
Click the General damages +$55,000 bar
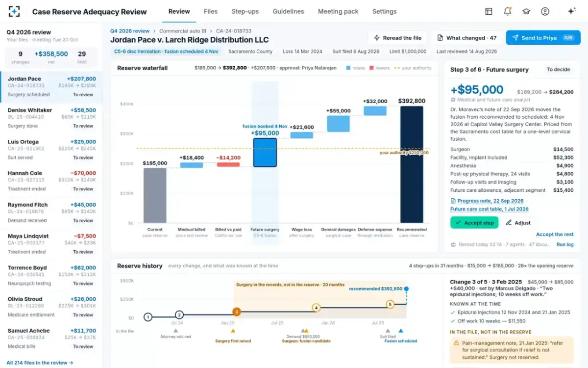click(x=338, y=124)
